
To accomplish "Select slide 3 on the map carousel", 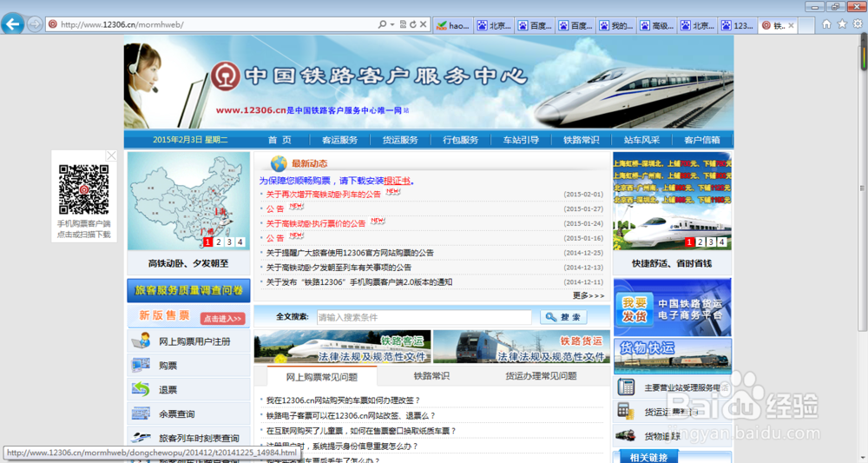I will coord(229,242).
